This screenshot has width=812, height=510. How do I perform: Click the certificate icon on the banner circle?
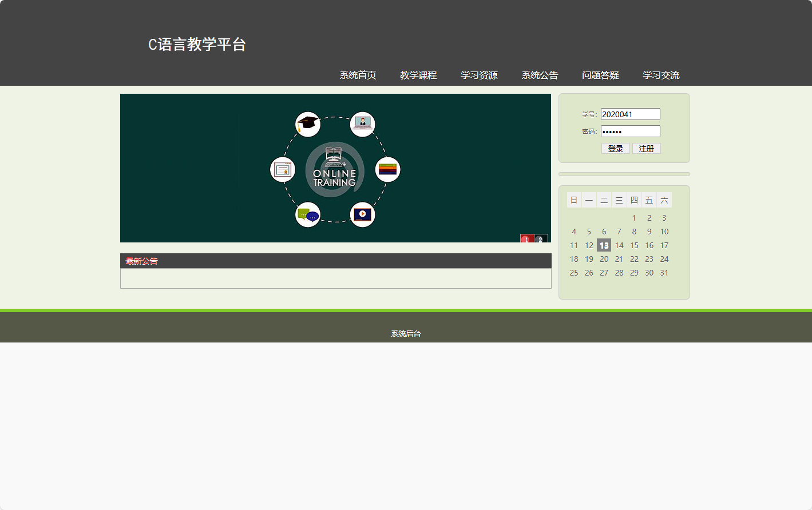[283, 169]
